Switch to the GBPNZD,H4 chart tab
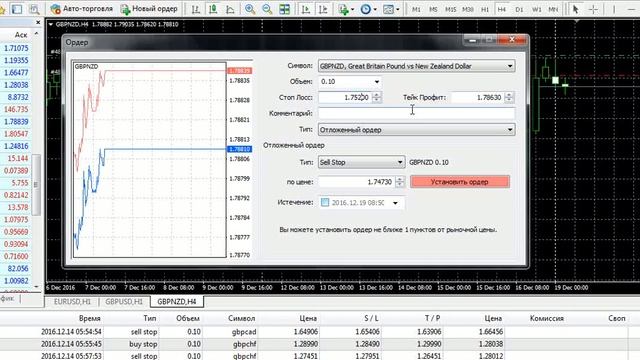 click(x=177, y=302)
